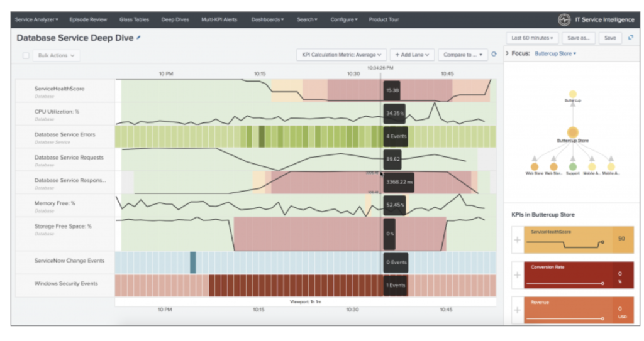Click the fullscreen expand icon beside Save
The image size is (644, 341).
(631, 38)
